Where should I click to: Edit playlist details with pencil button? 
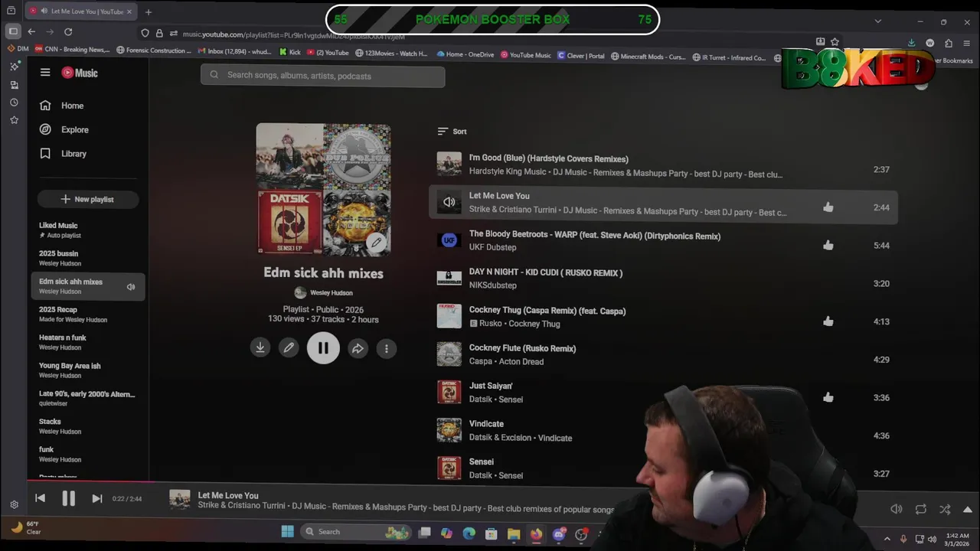(289, 348)
